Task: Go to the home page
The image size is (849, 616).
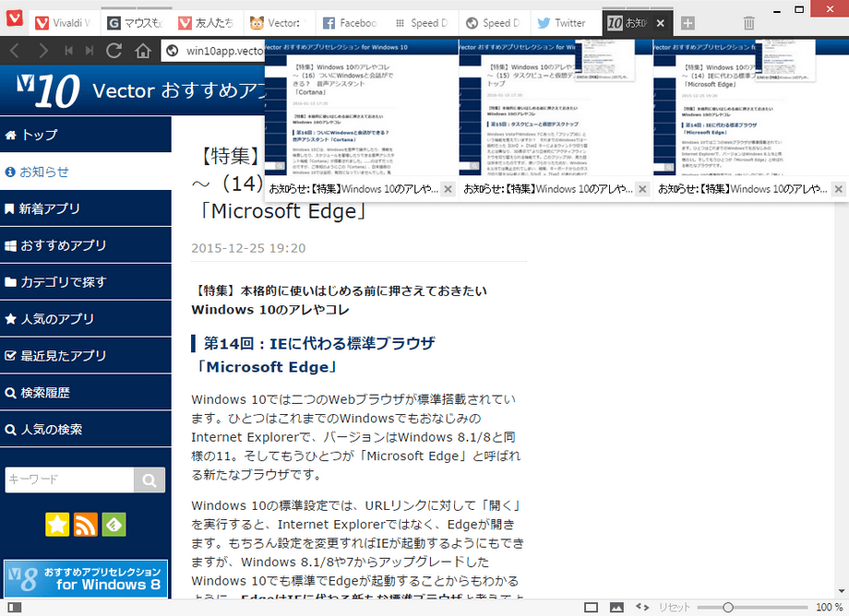Action: (x=143, y=51)
